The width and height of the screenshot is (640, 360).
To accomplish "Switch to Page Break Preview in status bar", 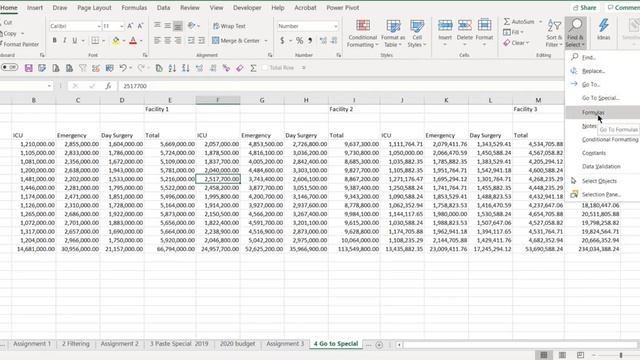I will 580,355.
